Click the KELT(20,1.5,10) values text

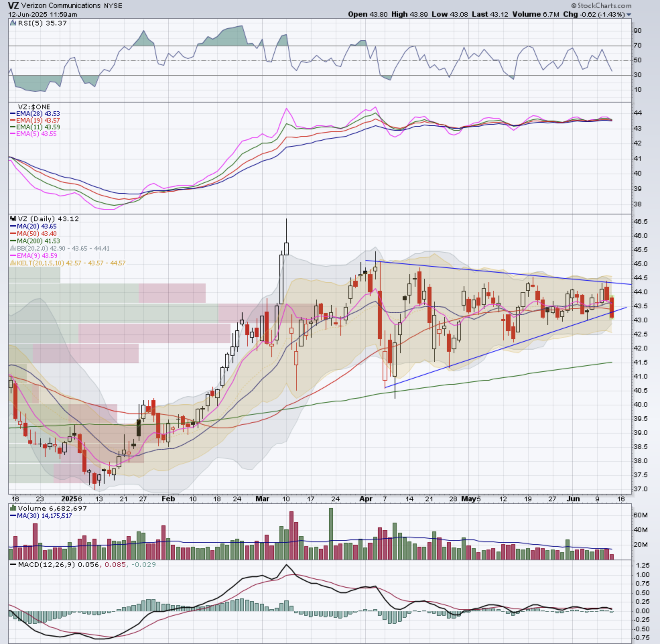[71, 263]
